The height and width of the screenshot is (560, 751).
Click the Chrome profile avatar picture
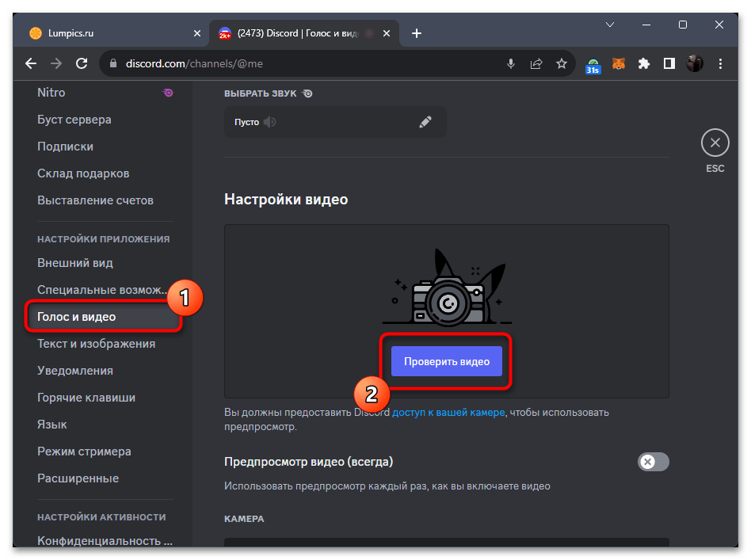coord(695,63)
